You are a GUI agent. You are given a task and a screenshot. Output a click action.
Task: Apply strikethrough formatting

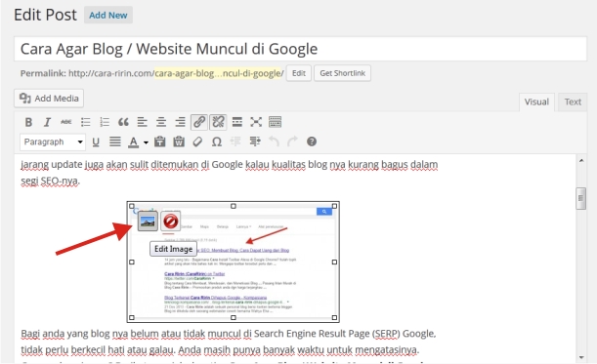click(x=65, y=122)
